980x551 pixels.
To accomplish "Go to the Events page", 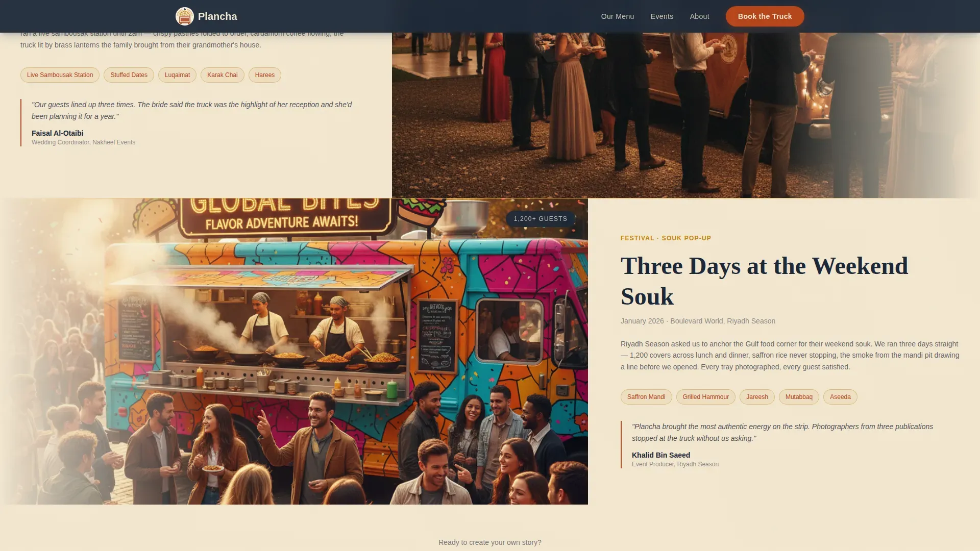I will click(x=661, y=16).
